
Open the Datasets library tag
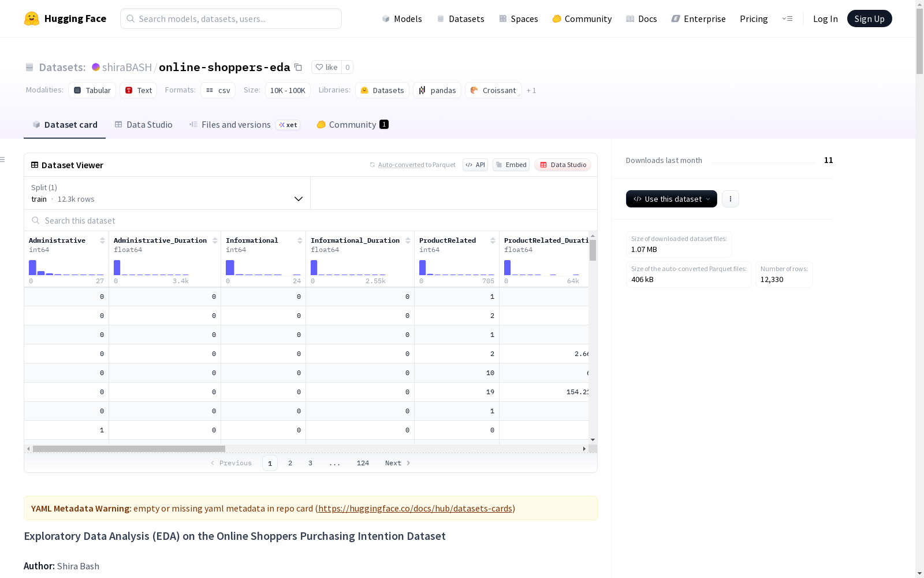(x=382, y=90)
